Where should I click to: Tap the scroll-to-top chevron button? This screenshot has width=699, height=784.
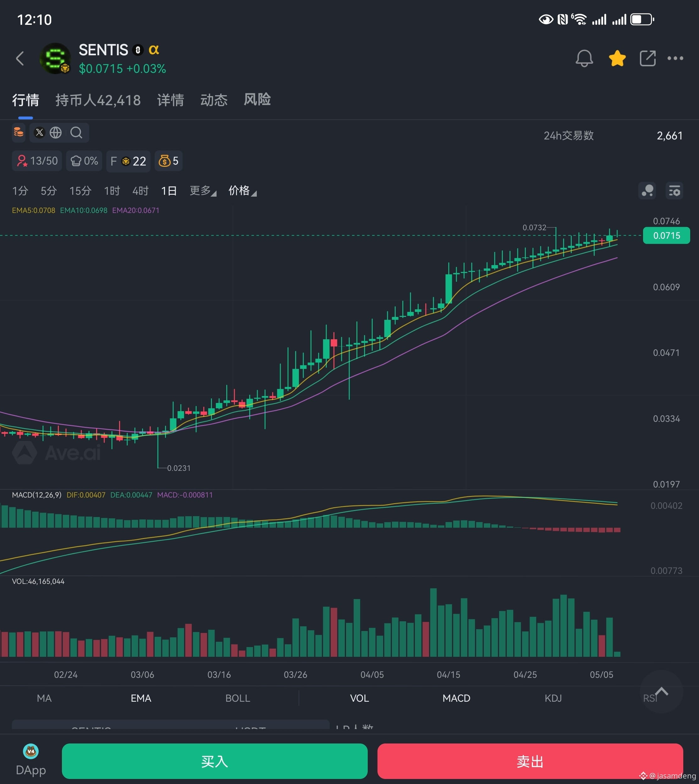click(661, 692)
